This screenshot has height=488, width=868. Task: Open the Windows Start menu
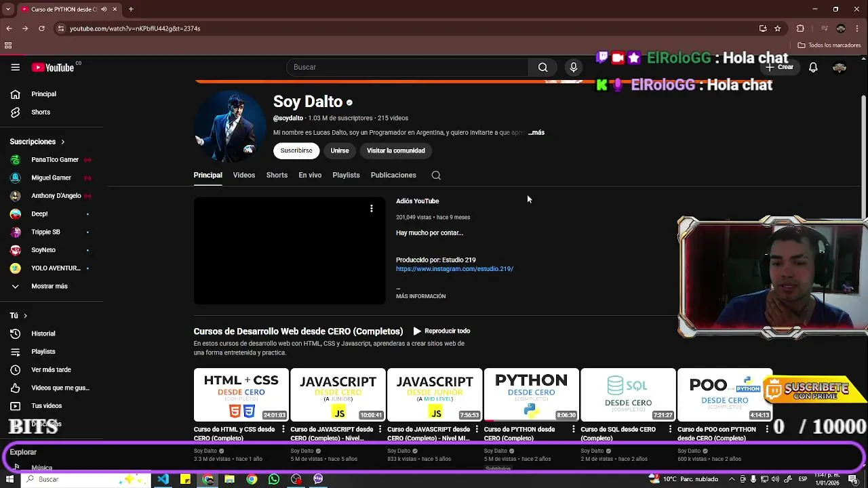[x=9, y=479]
